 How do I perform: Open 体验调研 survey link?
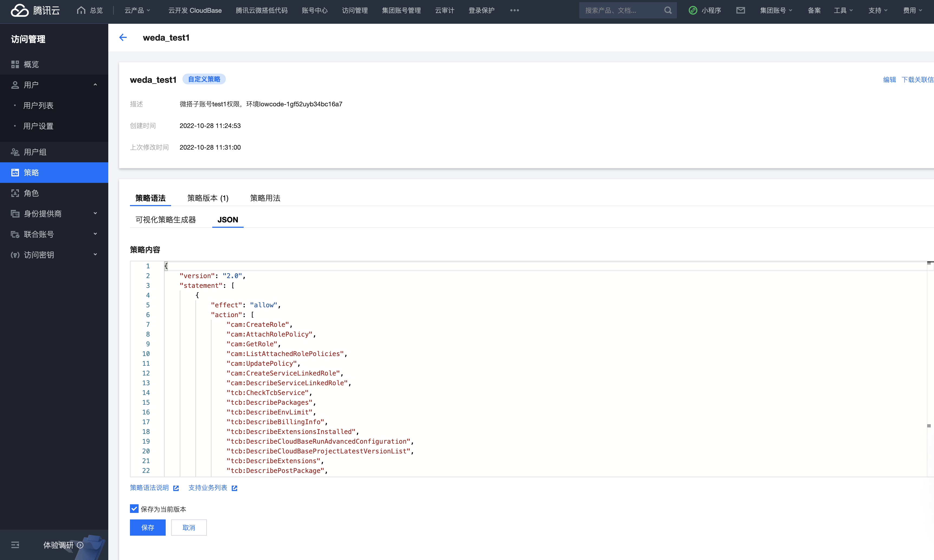point(58,545)
